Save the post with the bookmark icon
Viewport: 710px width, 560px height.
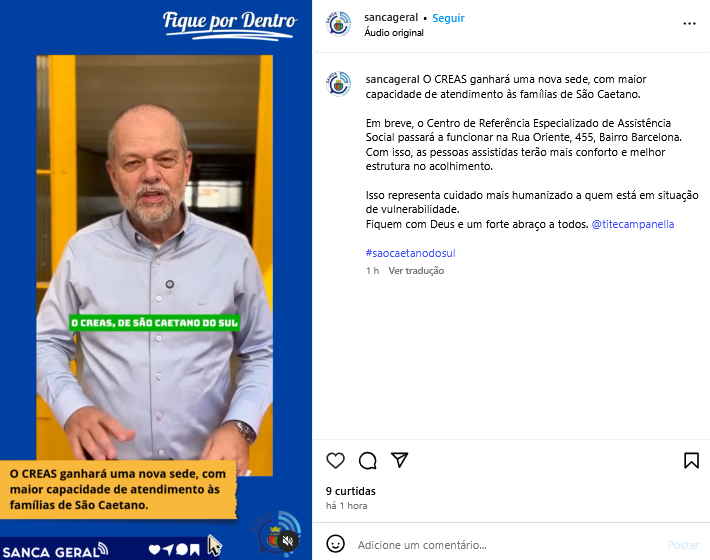(x=691, y=460)
